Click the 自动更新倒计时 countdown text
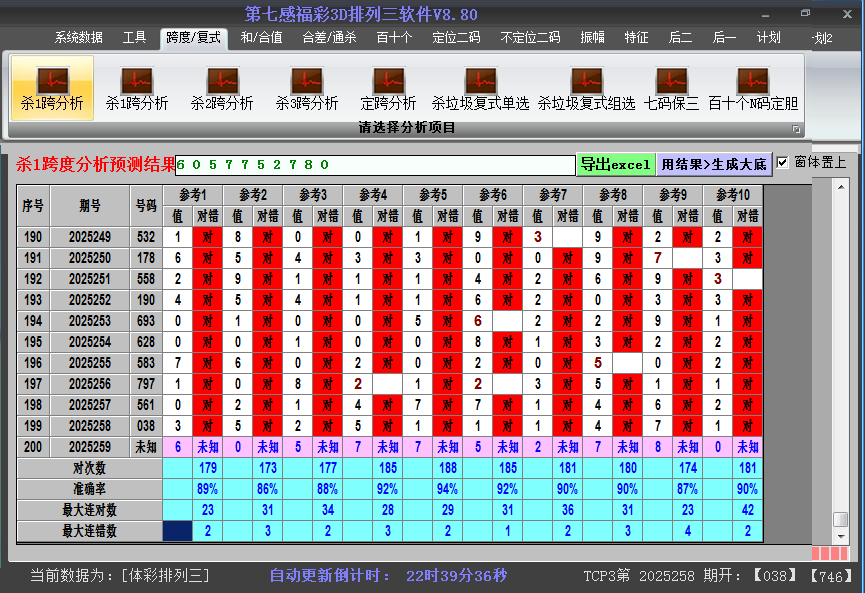This screenshot has width=865, height=593. point(388,576)
